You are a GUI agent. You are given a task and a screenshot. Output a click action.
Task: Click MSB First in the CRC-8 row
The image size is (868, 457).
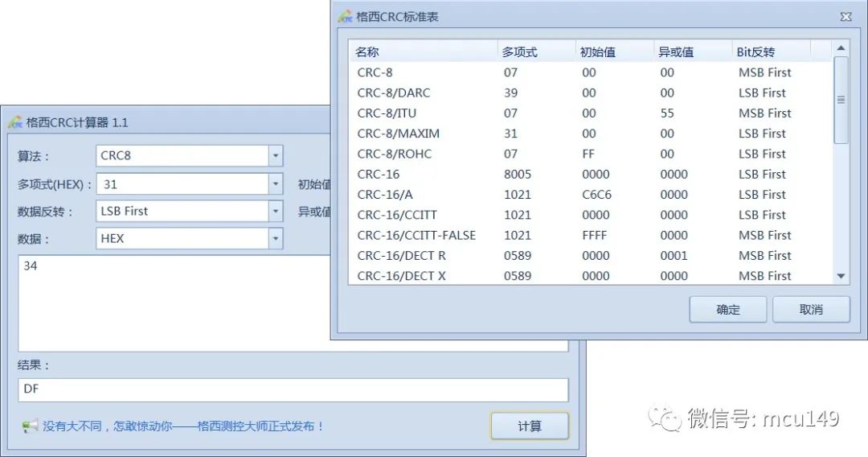point(764,72)
